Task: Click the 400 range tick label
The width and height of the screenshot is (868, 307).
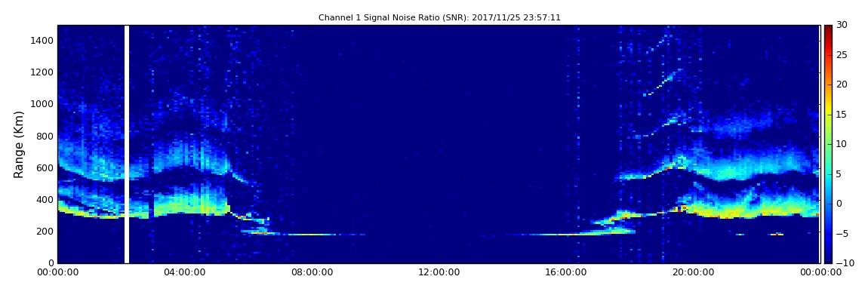Action: click(x=45, y=200)
